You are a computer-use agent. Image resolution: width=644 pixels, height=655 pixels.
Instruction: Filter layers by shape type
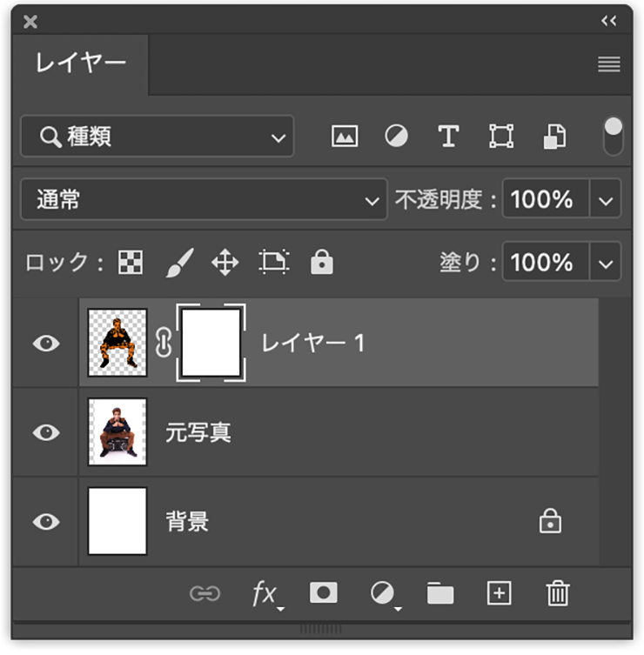[501, 137]
